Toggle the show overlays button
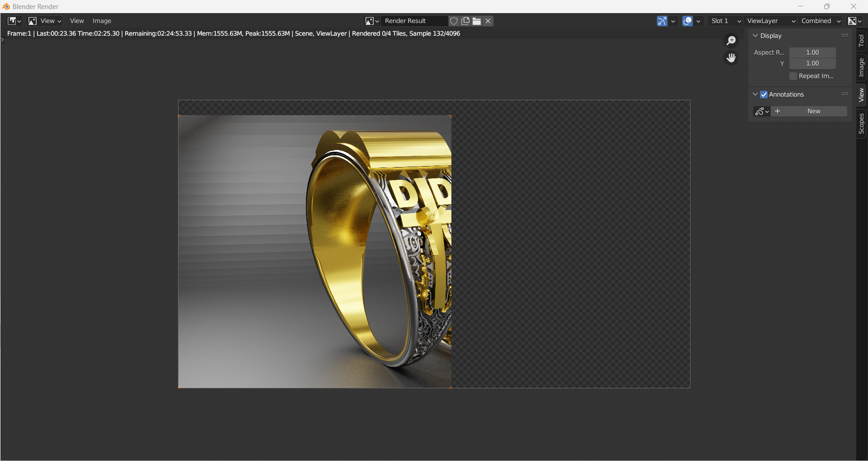868x461 pixels. 687,21
